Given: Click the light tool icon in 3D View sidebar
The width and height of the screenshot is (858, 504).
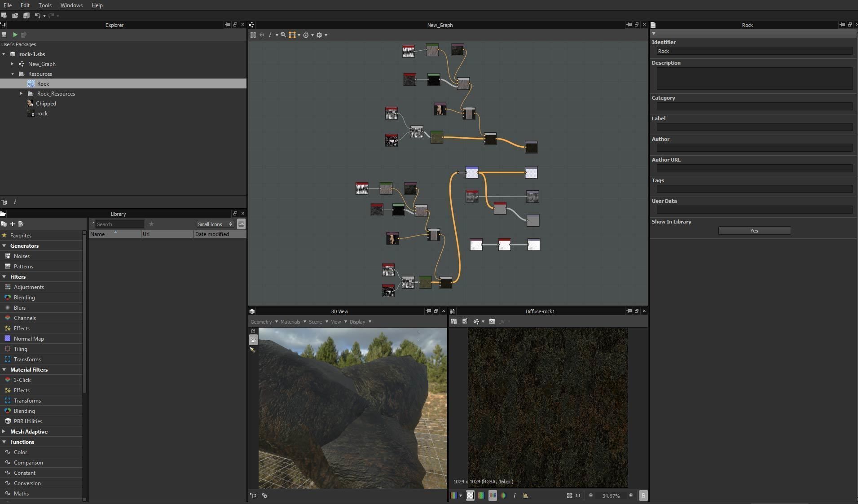Looking at the screenshot, I should click(253, 350).
